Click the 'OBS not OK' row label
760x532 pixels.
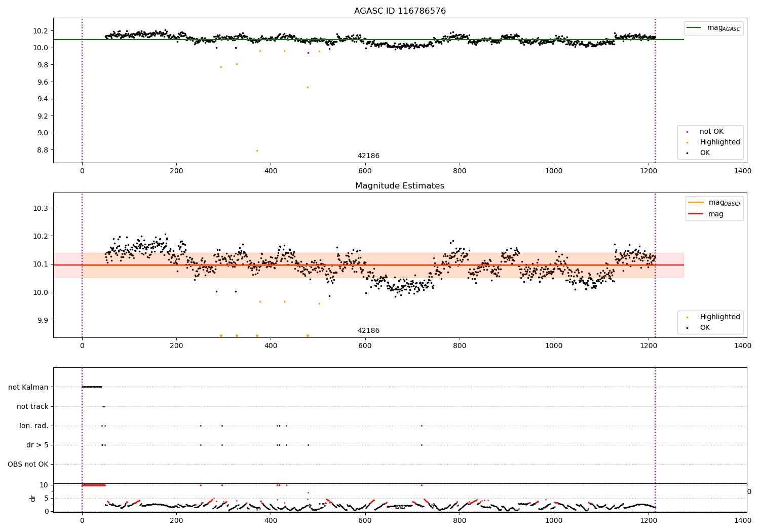click(28, 464)
